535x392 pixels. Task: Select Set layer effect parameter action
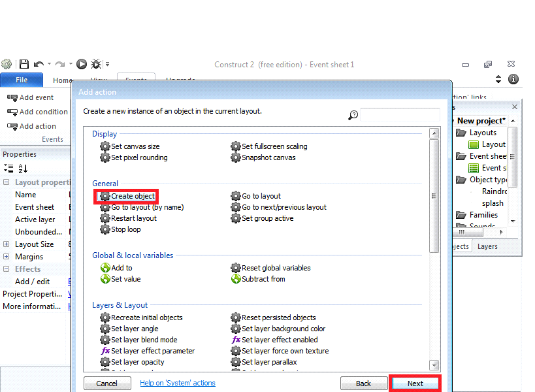pyautogui.click(x=148, y=351)
